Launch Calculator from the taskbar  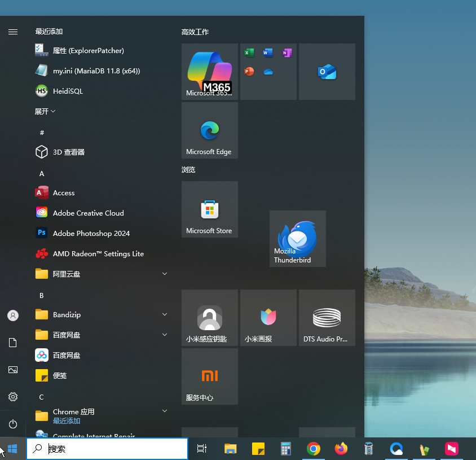pyautogui.click(x=286, y=449)
